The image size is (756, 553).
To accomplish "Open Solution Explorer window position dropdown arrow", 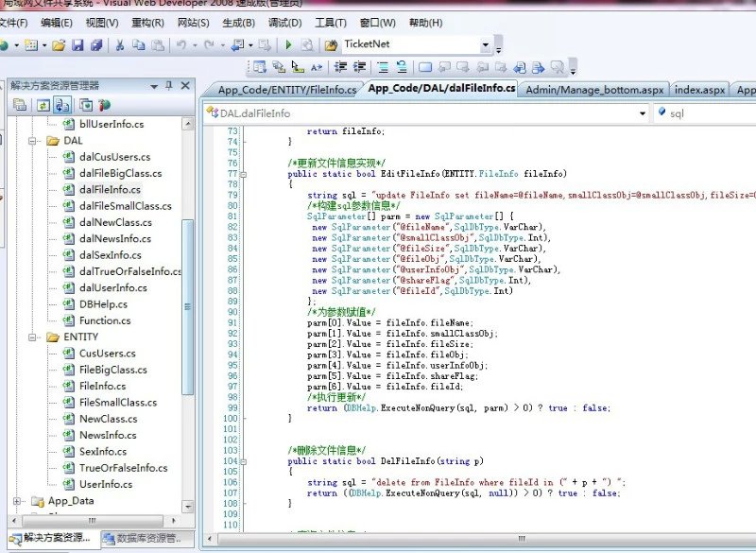I will [x=154, y=86].
